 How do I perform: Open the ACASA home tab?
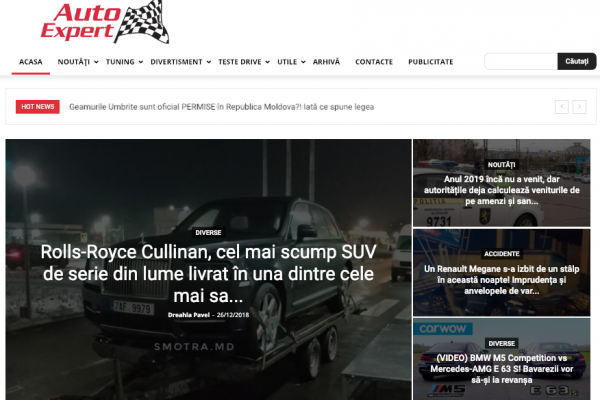pyautogui.click(x=30, y=62)
